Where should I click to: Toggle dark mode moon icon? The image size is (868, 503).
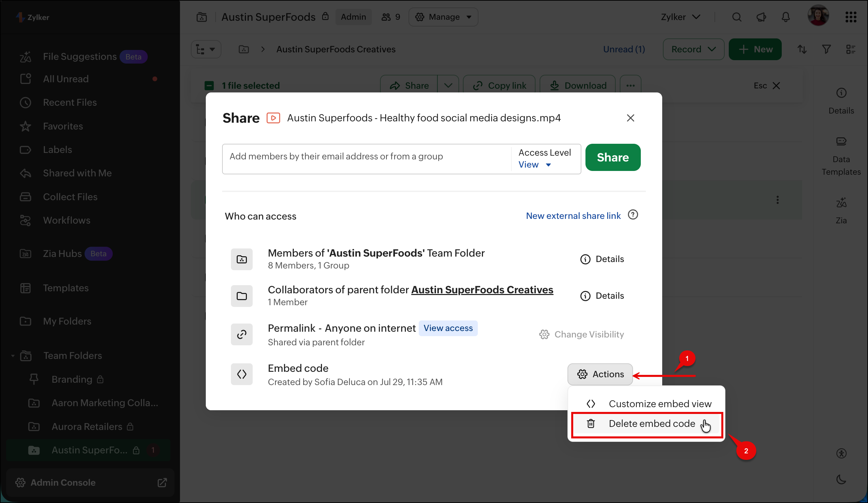pyautogui.click(x=841, y=479)
